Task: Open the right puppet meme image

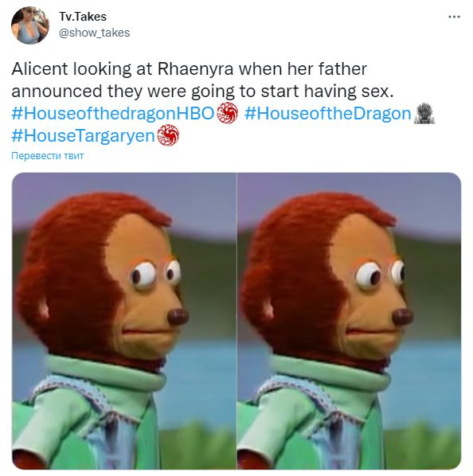Action: tap(349, 321)
